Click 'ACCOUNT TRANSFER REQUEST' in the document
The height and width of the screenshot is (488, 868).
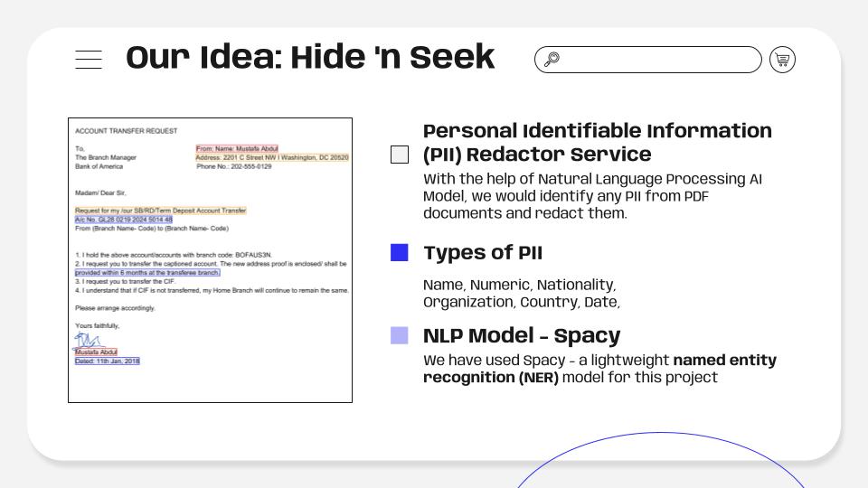point(127,131)
